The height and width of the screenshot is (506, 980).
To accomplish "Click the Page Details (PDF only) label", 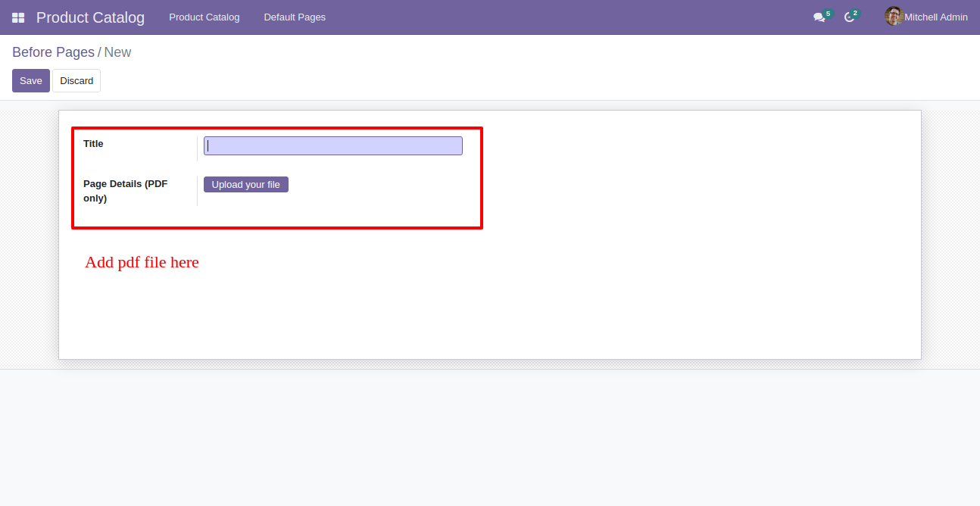I will tap(126, 191).
